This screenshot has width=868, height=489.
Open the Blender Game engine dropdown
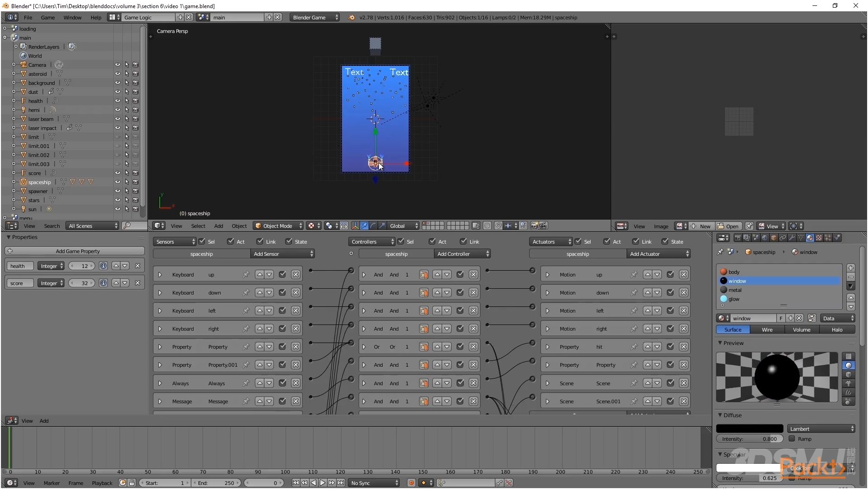pos(314,17)
